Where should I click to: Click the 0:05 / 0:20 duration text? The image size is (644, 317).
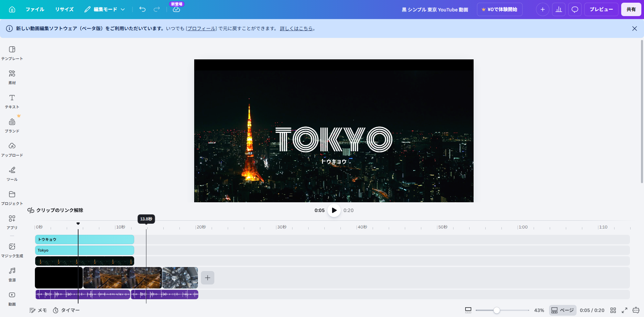592,310
